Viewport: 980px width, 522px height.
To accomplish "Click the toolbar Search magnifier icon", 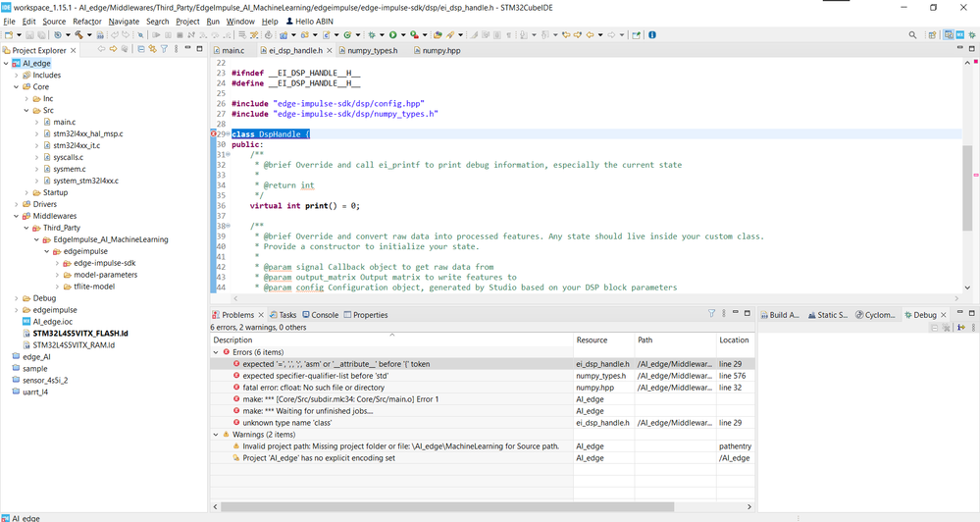I will point(912,35).
